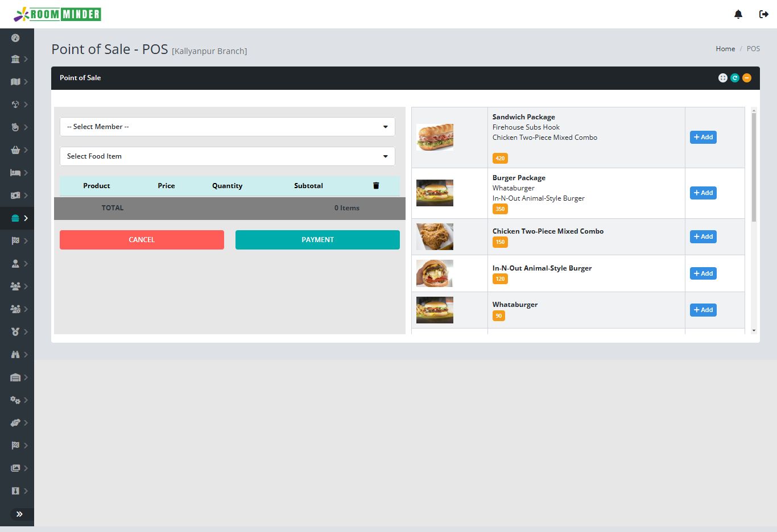Click the PAYMENT button
Image resolution: width=777 pixels, height=532 pixels.
(317, 240)
